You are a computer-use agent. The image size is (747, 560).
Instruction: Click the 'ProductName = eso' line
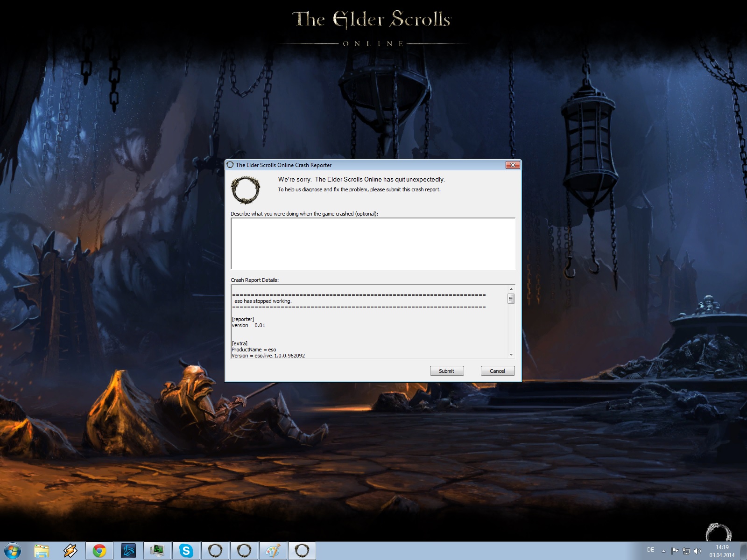[x=254, y=350]
